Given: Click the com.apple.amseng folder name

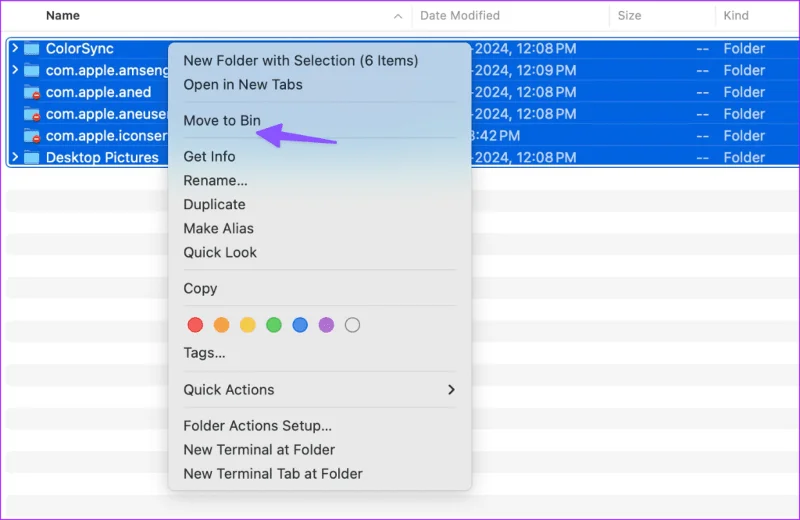Looking at the screenshot, I should pos(107,70).
